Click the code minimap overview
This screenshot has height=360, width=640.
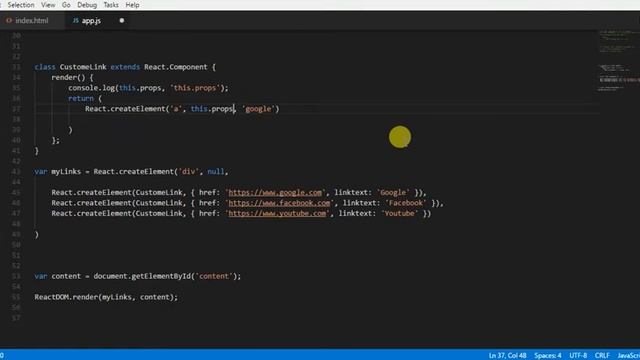(618, 61)
